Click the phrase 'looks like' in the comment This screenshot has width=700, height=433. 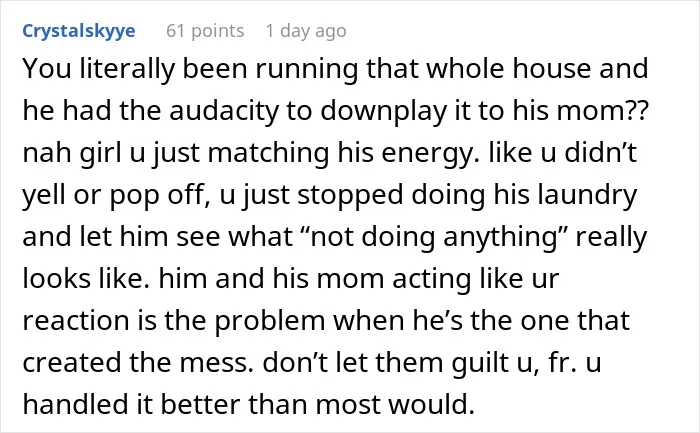(86, 279)
